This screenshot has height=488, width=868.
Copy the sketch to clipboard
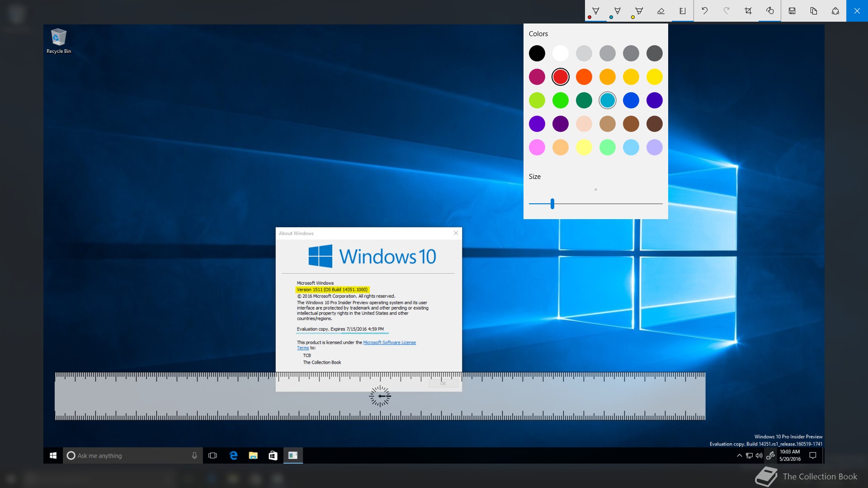coord(814,11)
